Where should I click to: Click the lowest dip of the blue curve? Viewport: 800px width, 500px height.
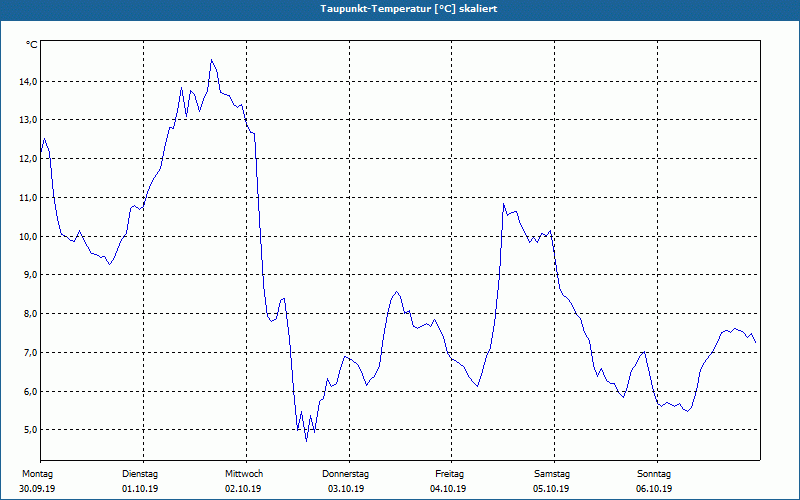click(307, 441)
